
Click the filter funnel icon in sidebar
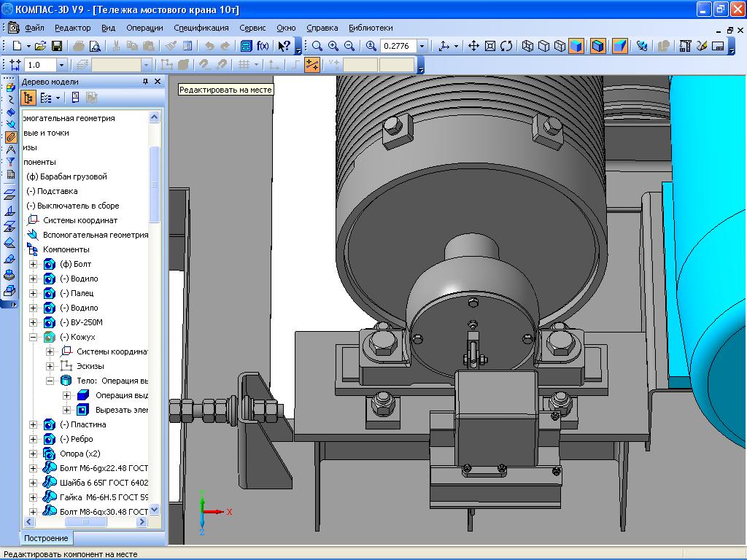(x=10, y=162)
